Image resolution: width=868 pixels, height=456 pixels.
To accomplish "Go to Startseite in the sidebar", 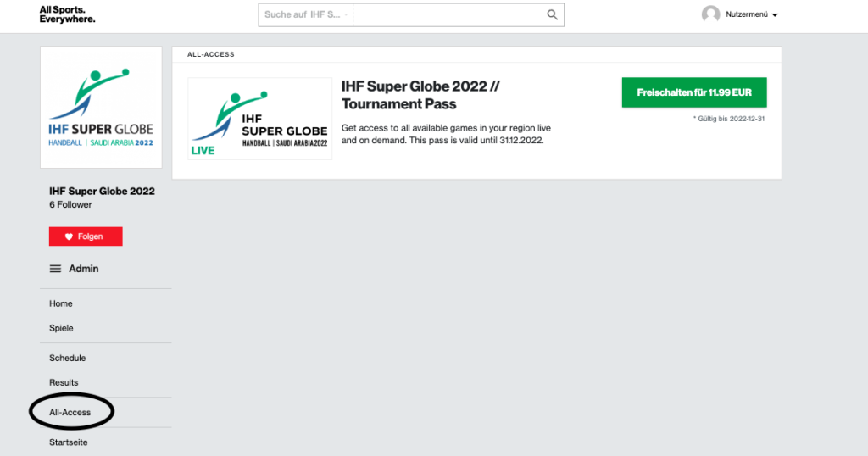I will click(68, 442).
